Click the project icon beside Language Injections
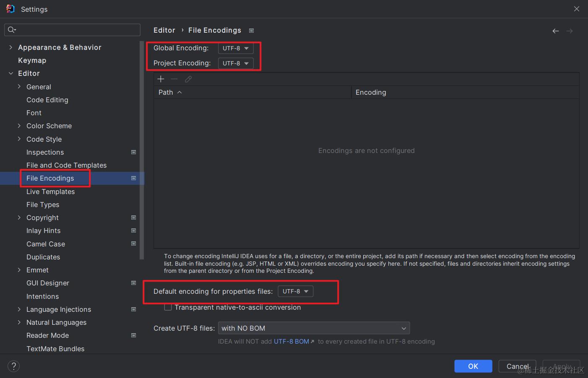 click(134, 309)
